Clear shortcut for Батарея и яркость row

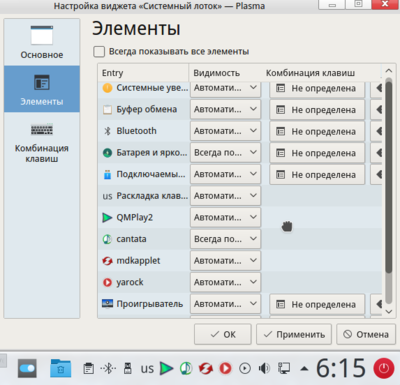coord(377,153)
